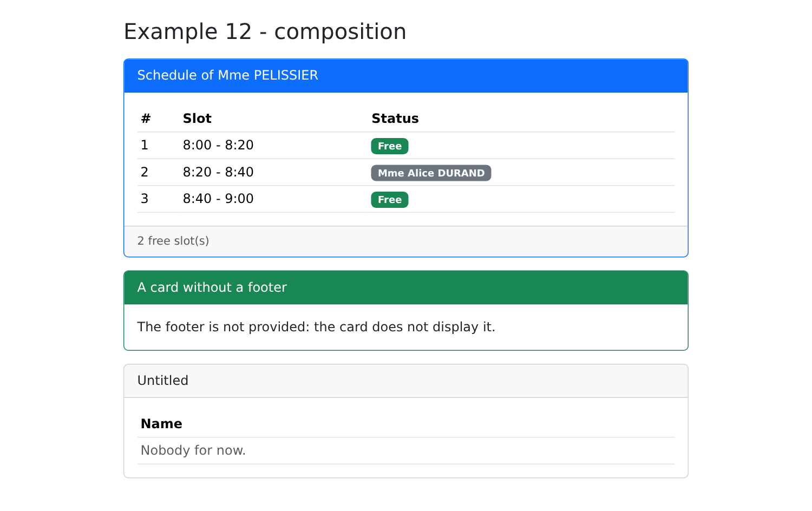Select the row number '3' cell

point(159,199)
